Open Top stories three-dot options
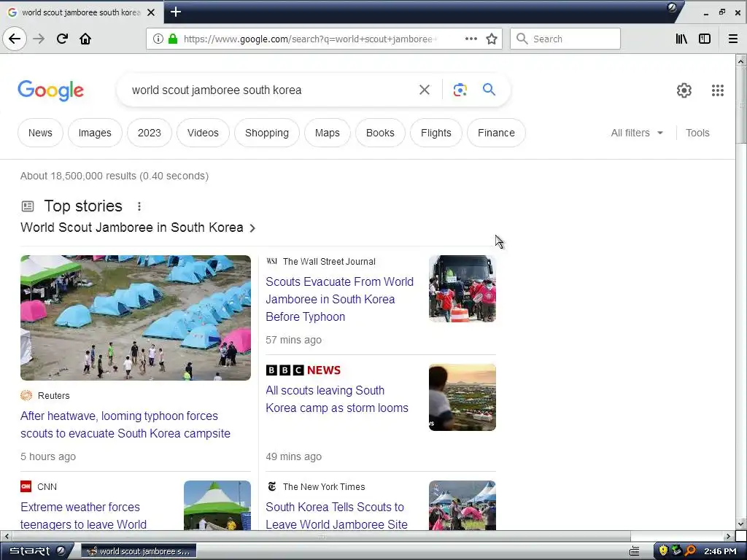Screen dimensions: 747x560 point(139,206)
